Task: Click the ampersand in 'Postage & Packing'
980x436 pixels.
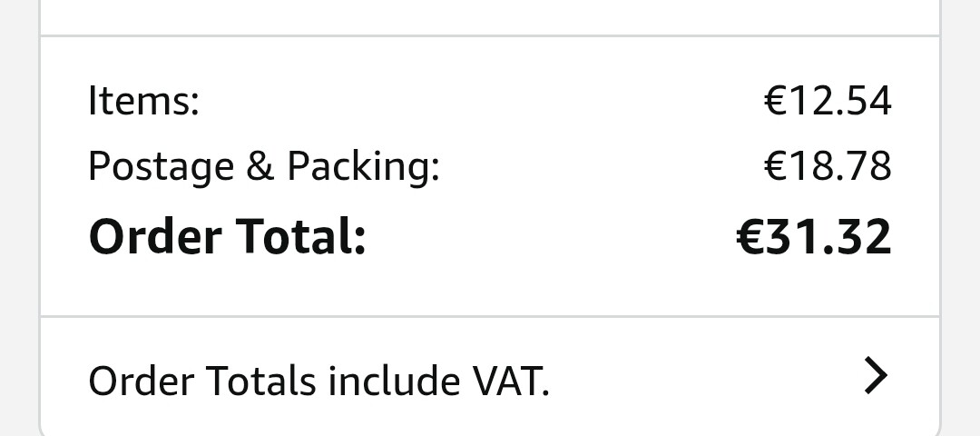Action: (261, 167)
